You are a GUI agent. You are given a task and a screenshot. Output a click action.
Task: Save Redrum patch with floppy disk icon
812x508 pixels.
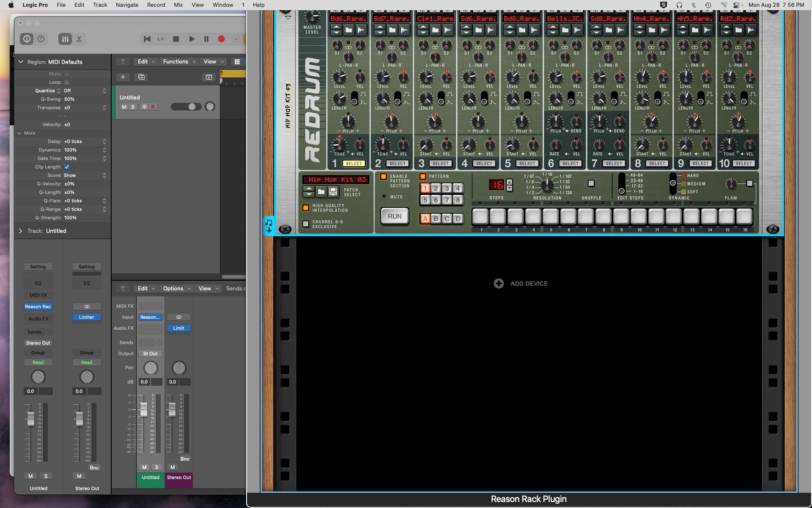333,192
